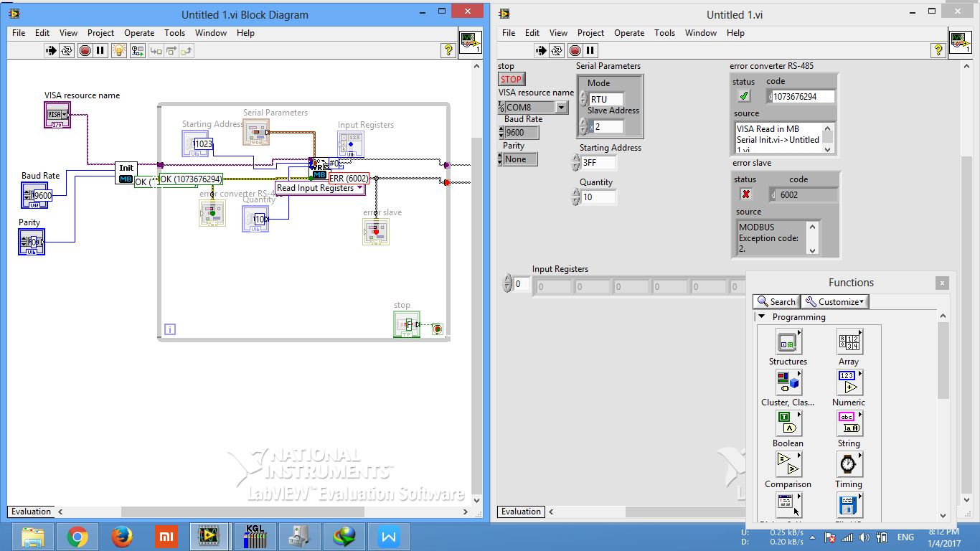The width and height of the screenshot is (980, 551).
Task: Open the Boolean palette
Action: pyautogui.click(x=788, y=423)
